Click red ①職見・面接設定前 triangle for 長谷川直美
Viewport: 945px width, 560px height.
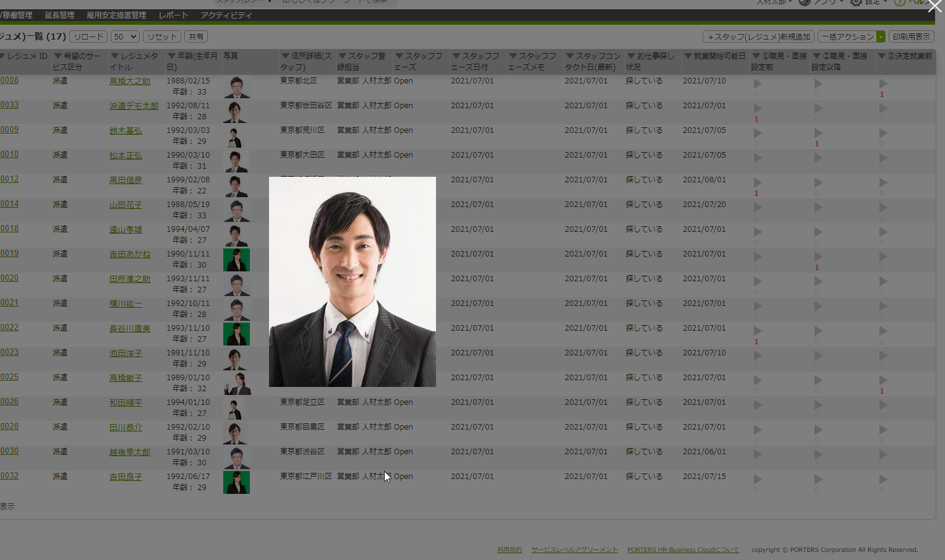point(758,329)
